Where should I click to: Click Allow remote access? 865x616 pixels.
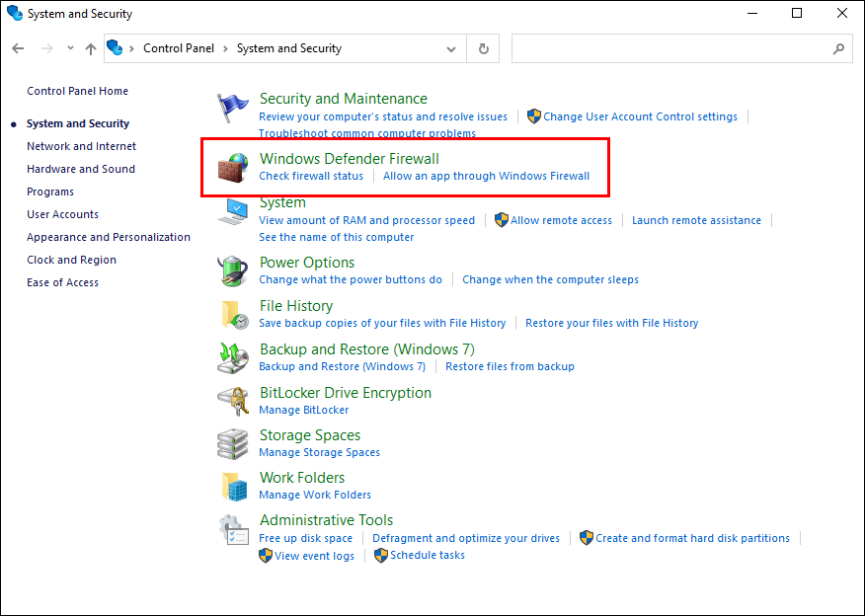point(561,220)
